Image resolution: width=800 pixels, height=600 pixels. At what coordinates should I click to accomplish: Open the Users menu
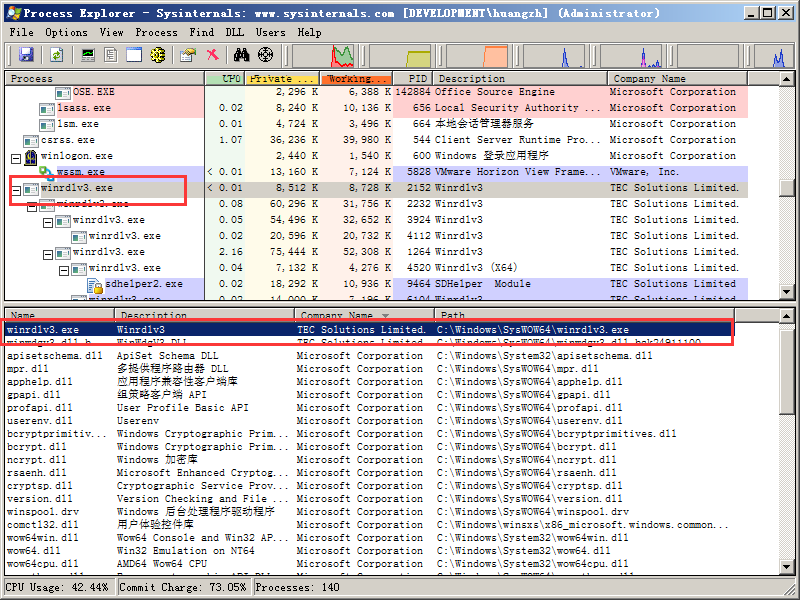click(x=270, y=32)
